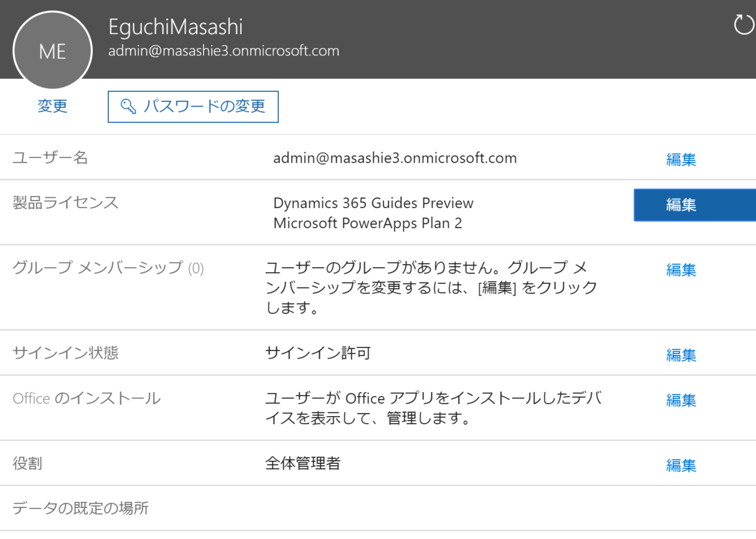Click the グループ メンバーシップ (0) label
The width and height of the screenshot is (756, 539).
click(107, 268)
